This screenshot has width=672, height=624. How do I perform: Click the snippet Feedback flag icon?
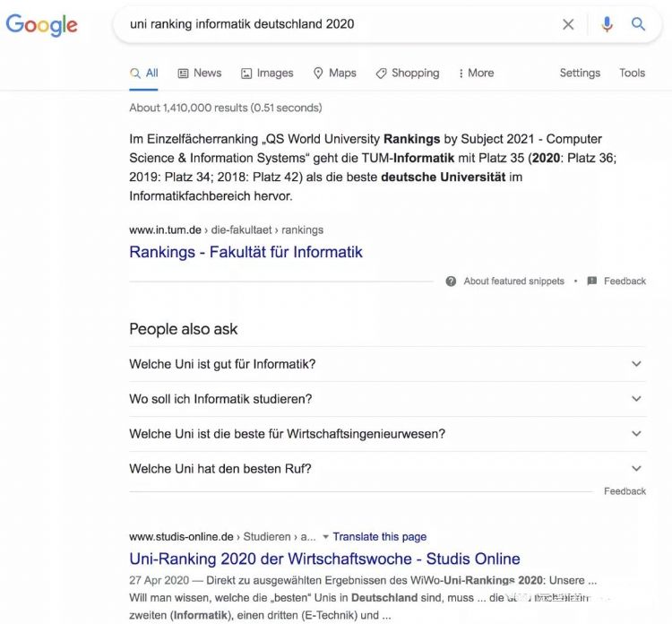tap(592, 282)
